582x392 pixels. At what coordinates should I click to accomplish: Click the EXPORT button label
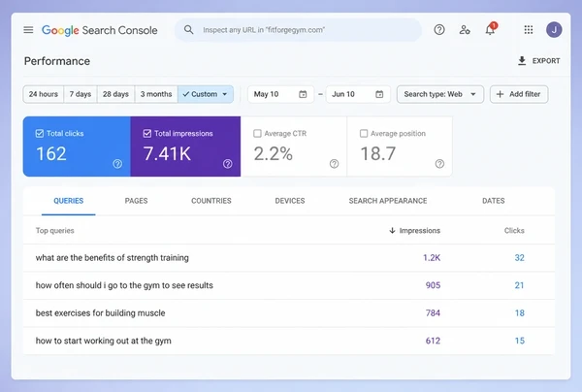tap(546, 61)
